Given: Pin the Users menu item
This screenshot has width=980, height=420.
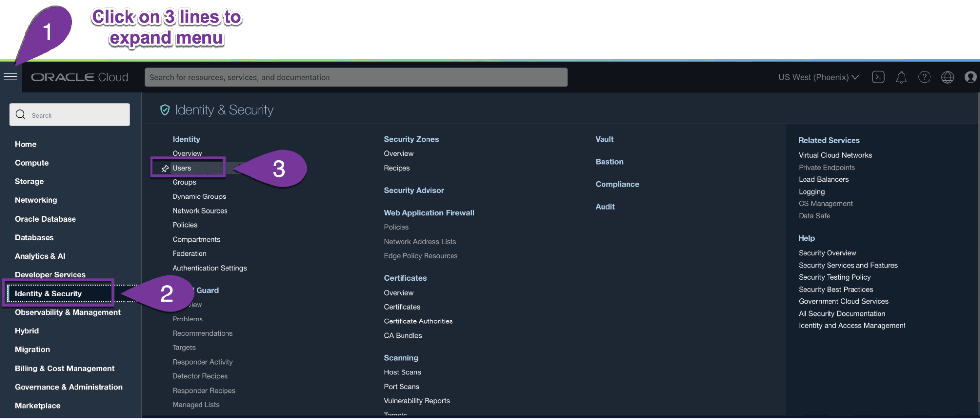Looking at the screenshot, I should click(165, 168).
